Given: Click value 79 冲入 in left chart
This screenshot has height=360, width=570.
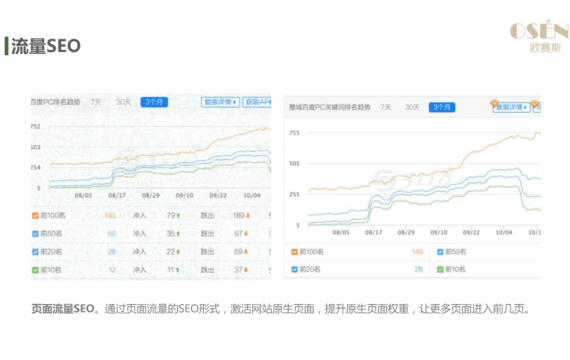Looking at the screenshot, I should [171, 216].
